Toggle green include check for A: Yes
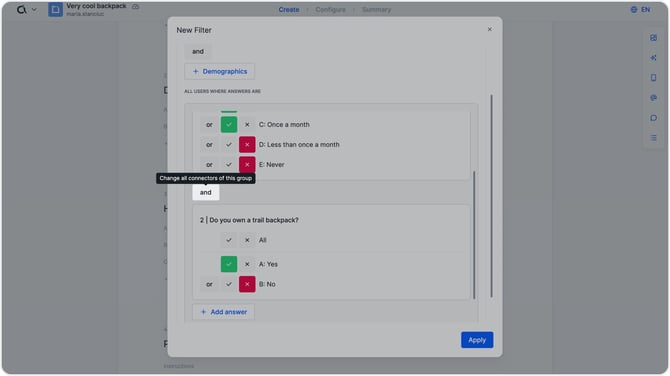 tap(229, 264)
